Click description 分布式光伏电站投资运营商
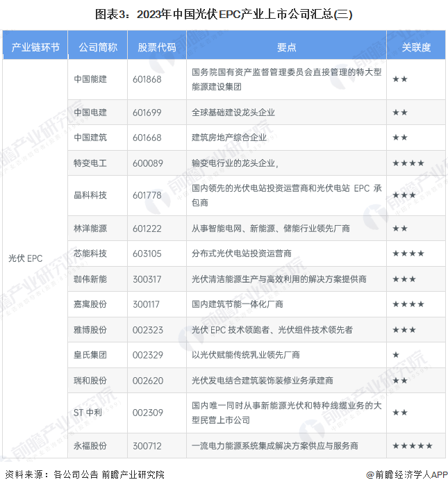This screenshot has width=448, height=489. [242, 254]
